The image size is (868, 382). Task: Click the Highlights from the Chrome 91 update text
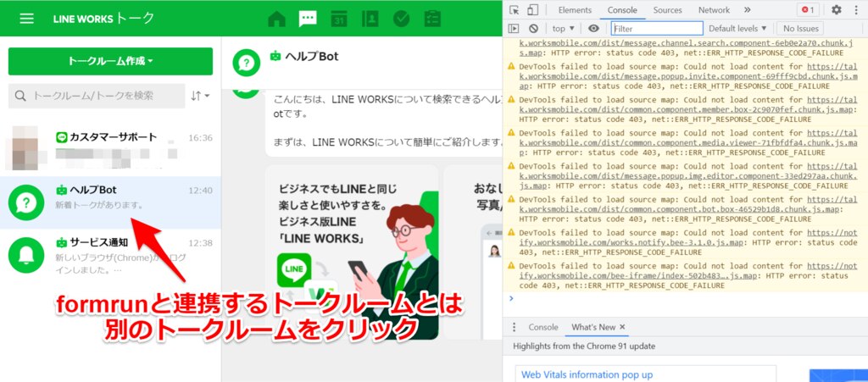(584, 346)
